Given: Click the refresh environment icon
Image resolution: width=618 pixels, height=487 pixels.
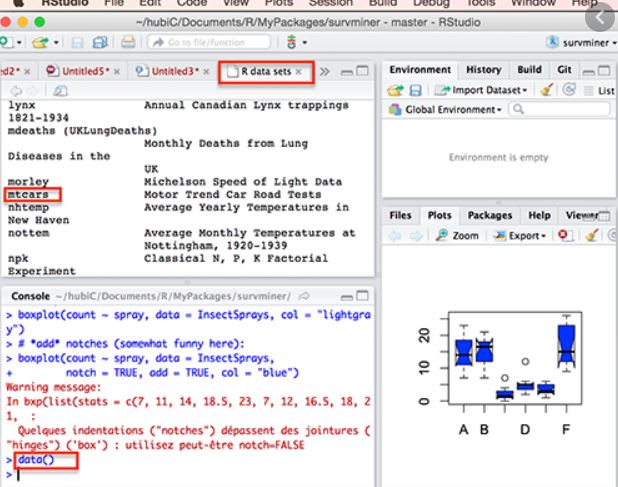Looking at the screenshot, I should tap(569, 90).
